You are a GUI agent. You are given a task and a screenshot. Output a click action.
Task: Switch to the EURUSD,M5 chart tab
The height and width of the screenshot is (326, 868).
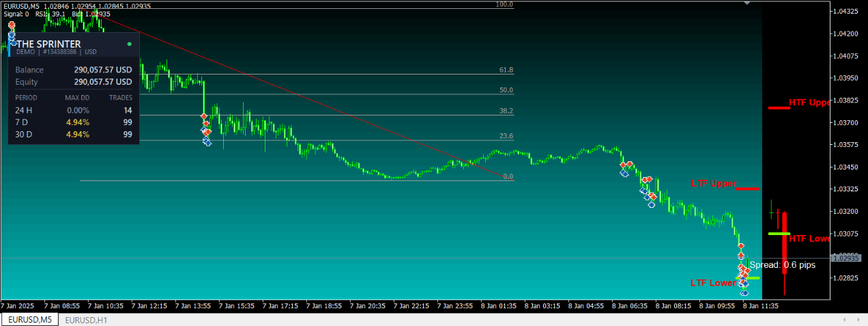pos(31,320)
